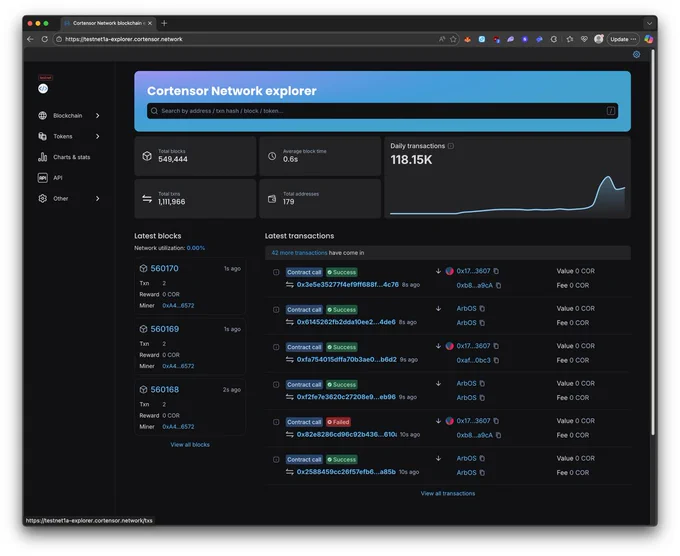Click the Daily transactions chart
Viewport: 680px width, 556px height.
point(507,195)
